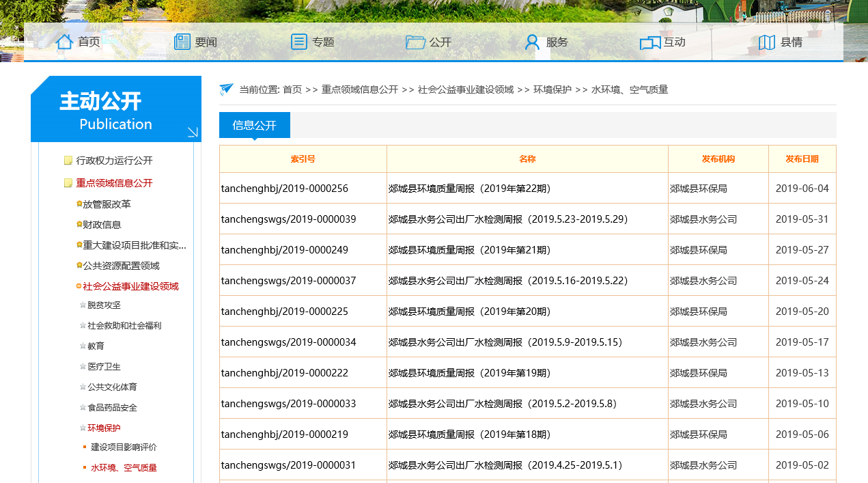Click 水环境、空气质量 in the breadcrumb
The width and height of the screenshot is (868, 483).
pos(630,89)
